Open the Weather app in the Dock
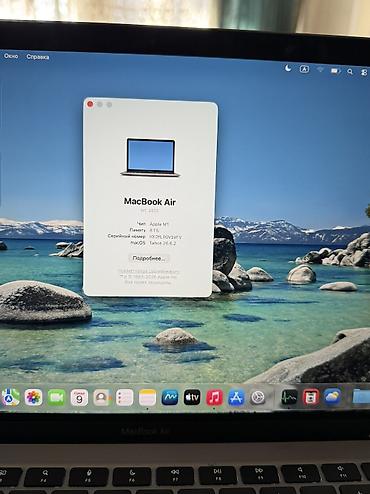Viewport: 370px width, 494px height. (x=332, y=397)
